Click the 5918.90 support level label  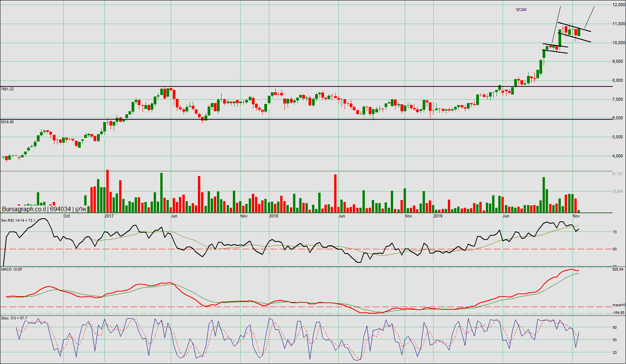pos(7,122)
